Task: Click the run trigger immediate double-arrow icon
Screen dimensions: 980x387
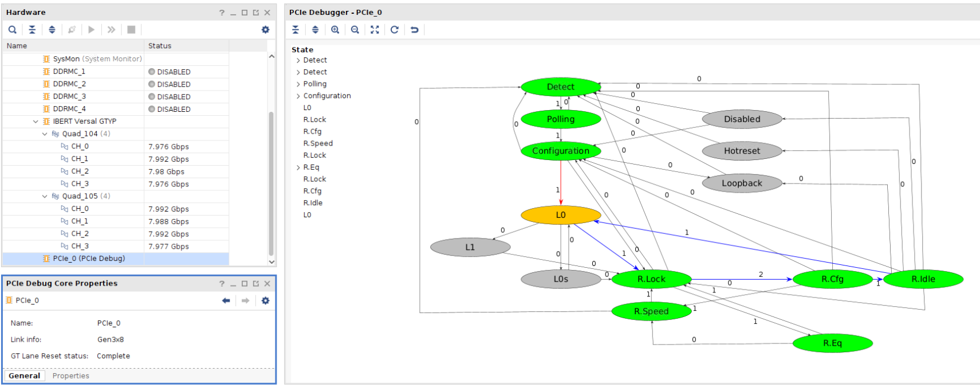Action: [x=111, y=30]
